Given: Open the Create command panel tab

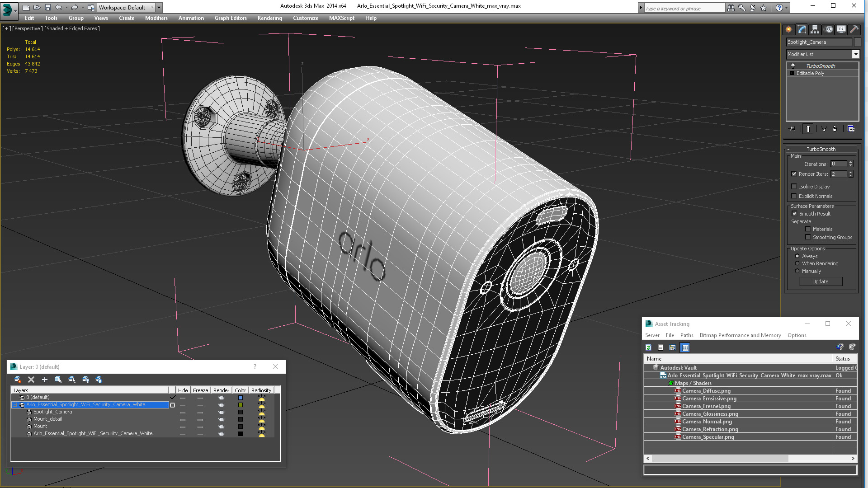Looking at the screenshot, I should (789, 29).
